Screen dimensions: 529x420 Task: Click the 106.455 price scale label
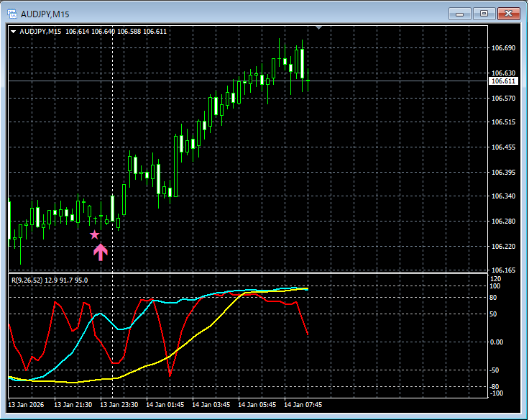click(503, 147)
